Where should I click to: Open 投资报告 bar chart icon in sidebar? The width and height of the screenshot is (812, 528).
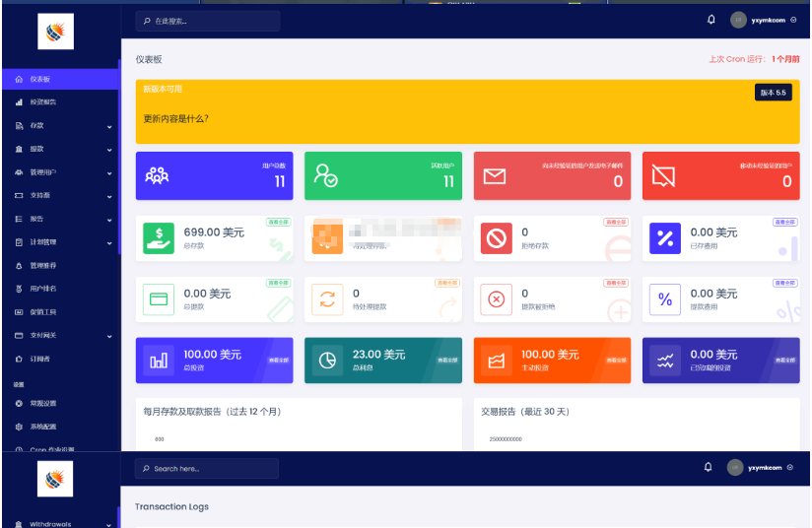(x=19, y=102)
